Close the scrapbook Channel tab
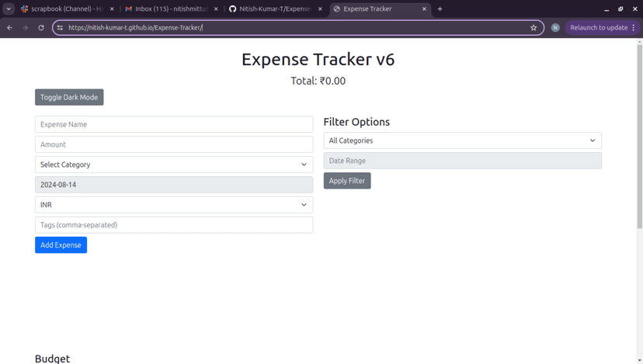Image resolution: width=643 pixels, height=364 pixels. pos(112,9)
